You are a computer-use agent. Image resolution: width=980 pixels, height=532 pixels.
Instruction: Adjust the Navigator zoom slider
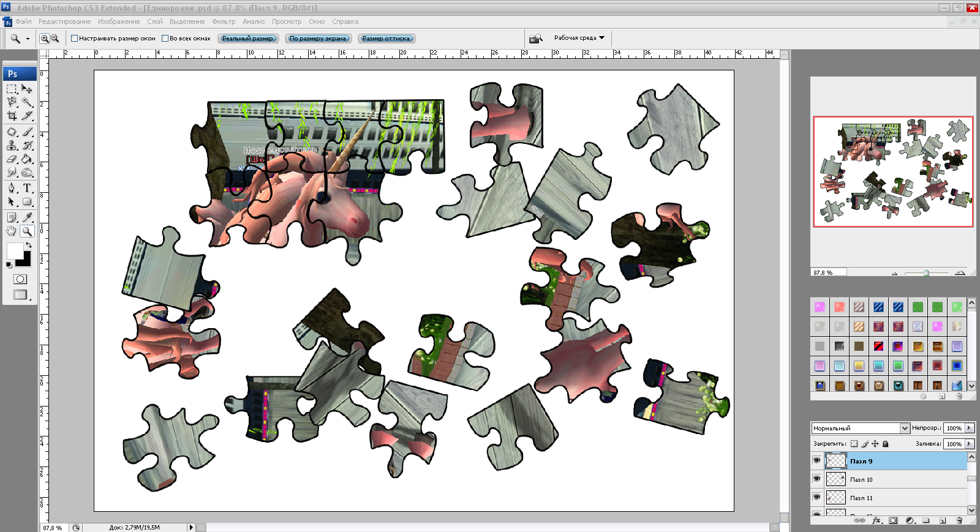926,273
